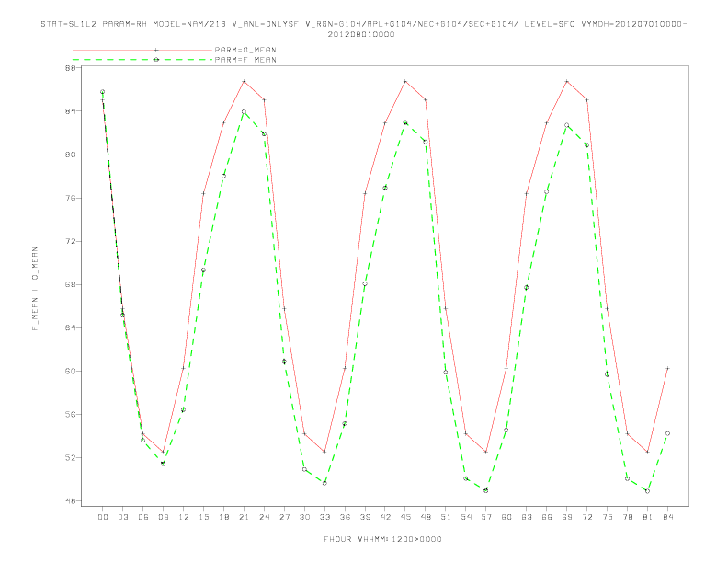Click x-axis tick label 66
Viewport: 728px width, 563px height.
547,517
